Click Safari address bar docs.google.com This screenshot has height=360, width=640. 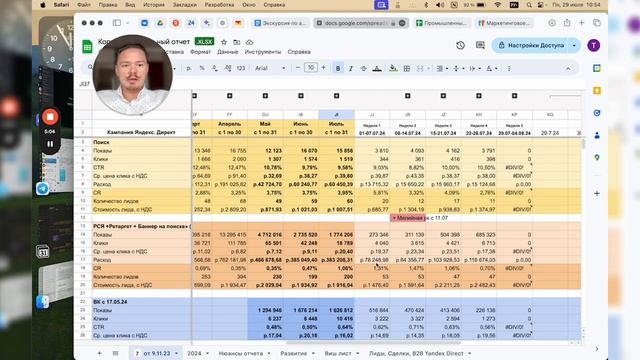tap(362, 23)
